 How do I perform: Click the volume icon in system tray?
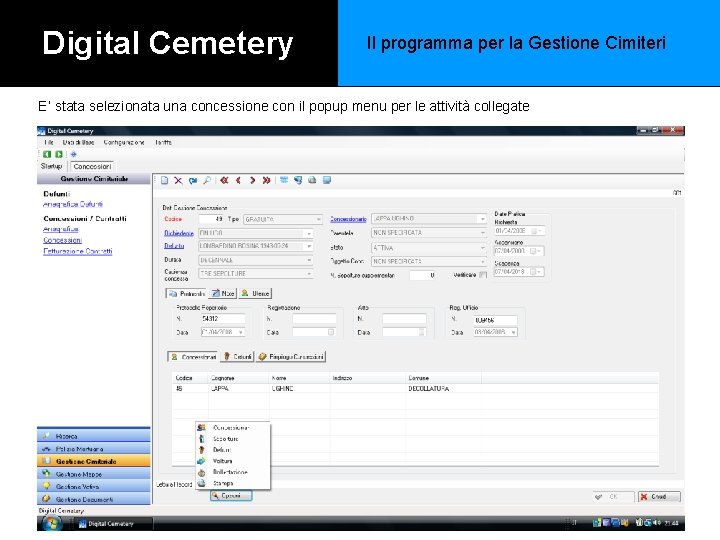[x=657, y=523]
